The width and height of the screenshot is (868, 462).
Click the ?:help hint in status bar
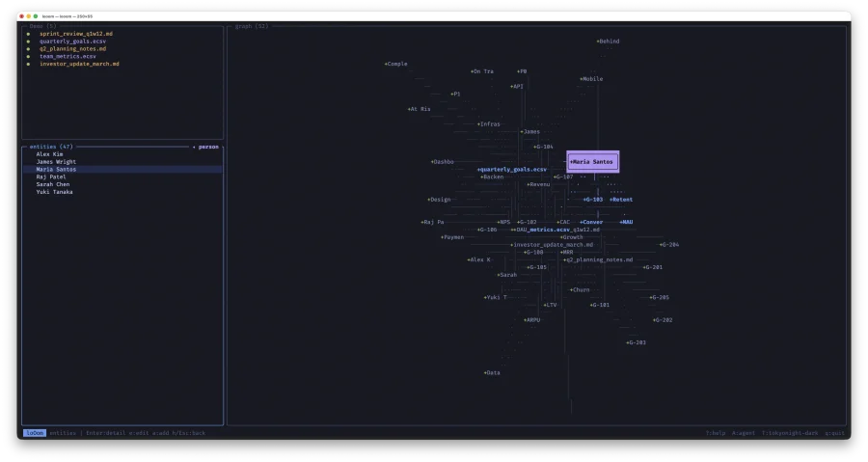coord(715,433)
